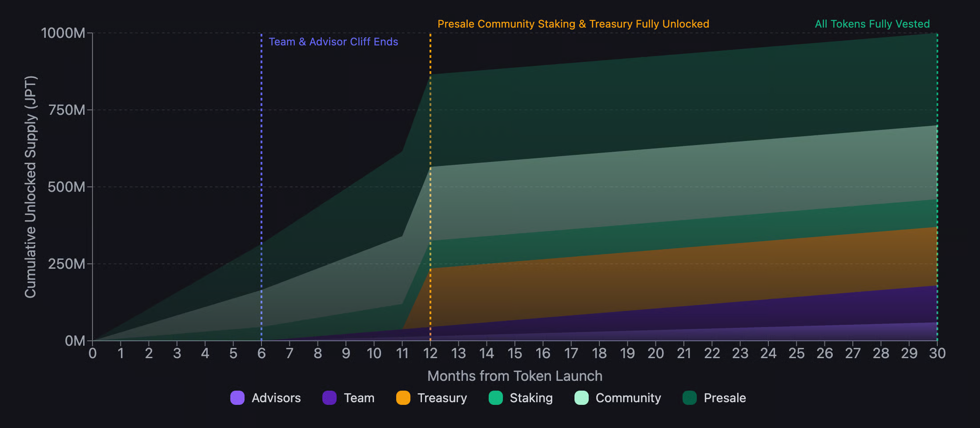
Task: Toggle the Staking legend label
Action: click(x=531, y=398)
